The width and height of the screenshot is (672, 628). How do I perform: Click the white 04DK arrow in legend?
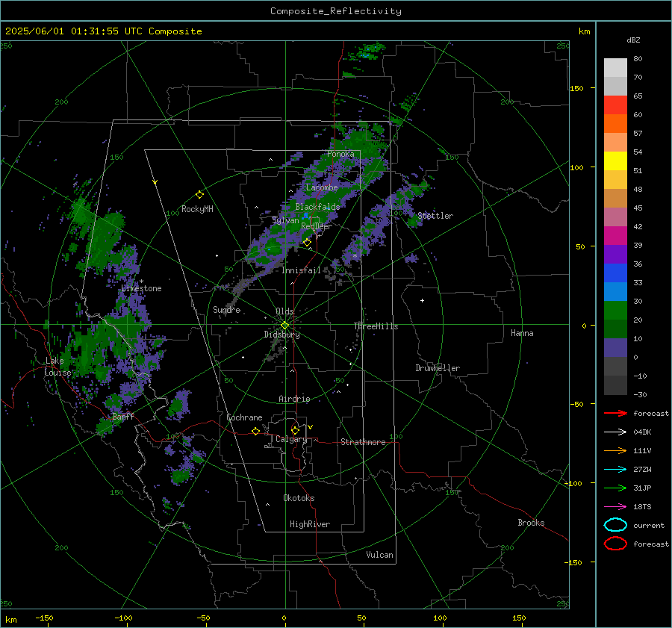pos(615,432)
